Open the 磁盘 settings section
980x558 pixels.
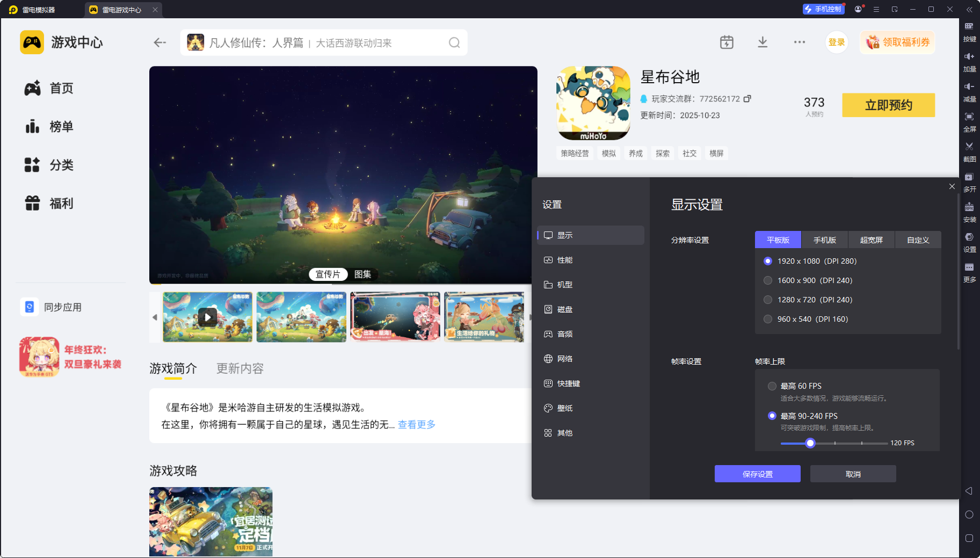pos(591,309)
